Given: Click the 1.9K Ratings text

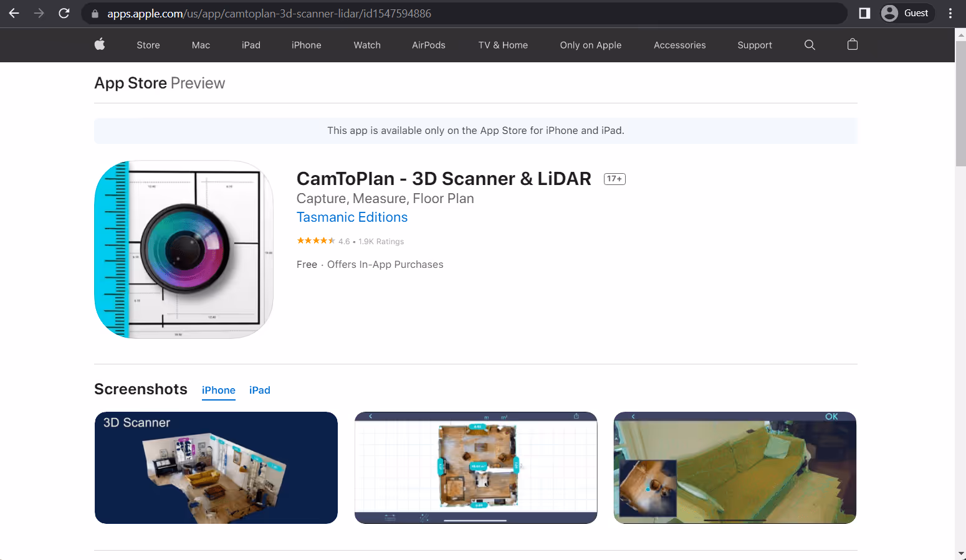Looking at the screenshot, I should coord(381,242).
